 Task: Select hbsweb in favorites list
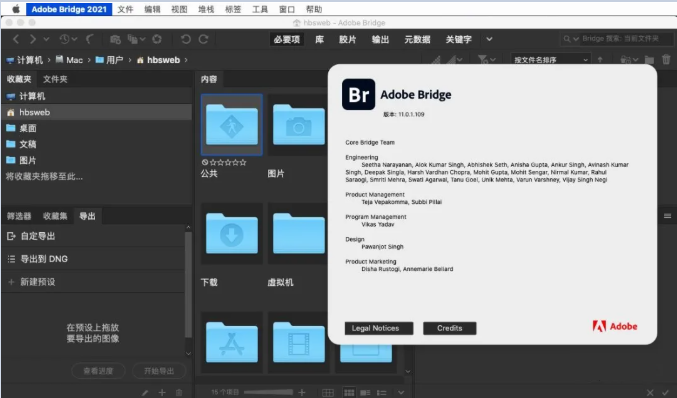tap(97, 112)
